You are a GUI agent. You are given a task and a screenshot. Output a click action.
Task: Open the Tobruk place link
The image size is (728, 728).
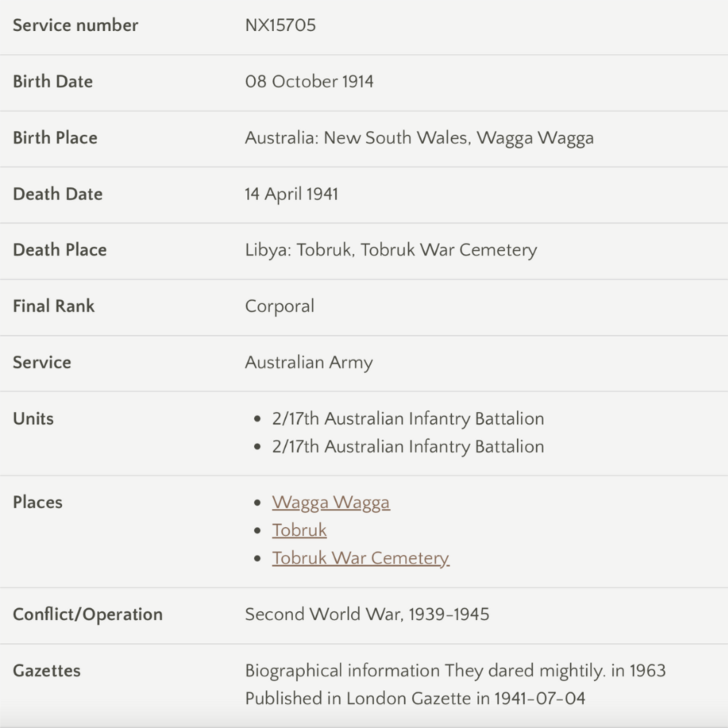tap(299, 530)
